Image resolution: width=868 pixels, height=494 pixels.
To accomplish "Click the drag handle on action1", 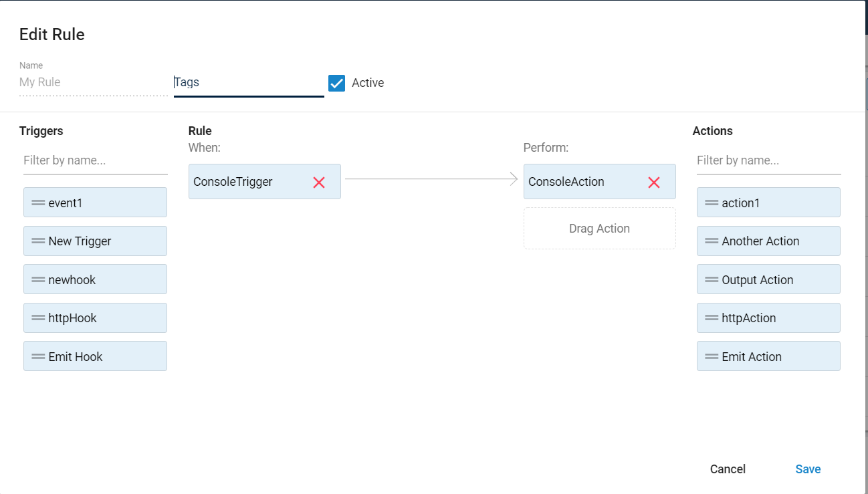I will tap(712, 203).
